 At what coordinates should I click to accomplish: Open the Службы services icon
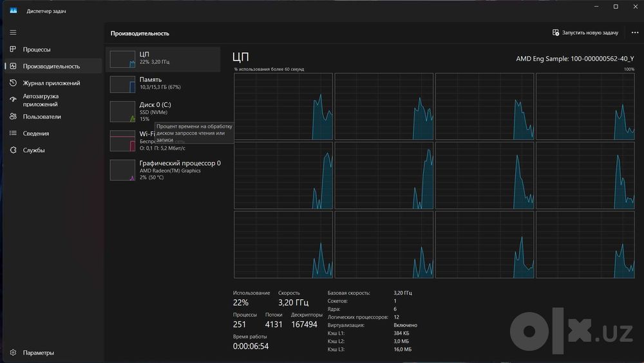click(x=13, y=150)
